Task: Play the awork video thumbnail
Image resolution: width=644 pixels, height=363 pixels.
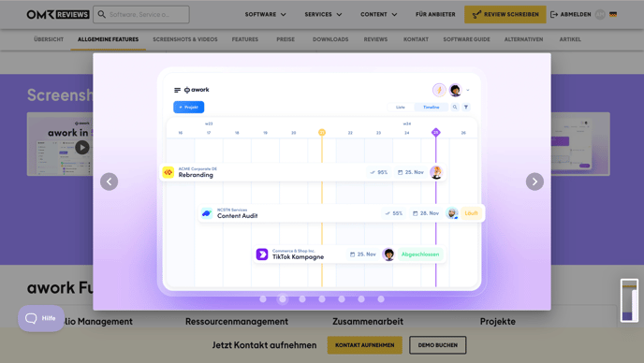Action: 82,147
